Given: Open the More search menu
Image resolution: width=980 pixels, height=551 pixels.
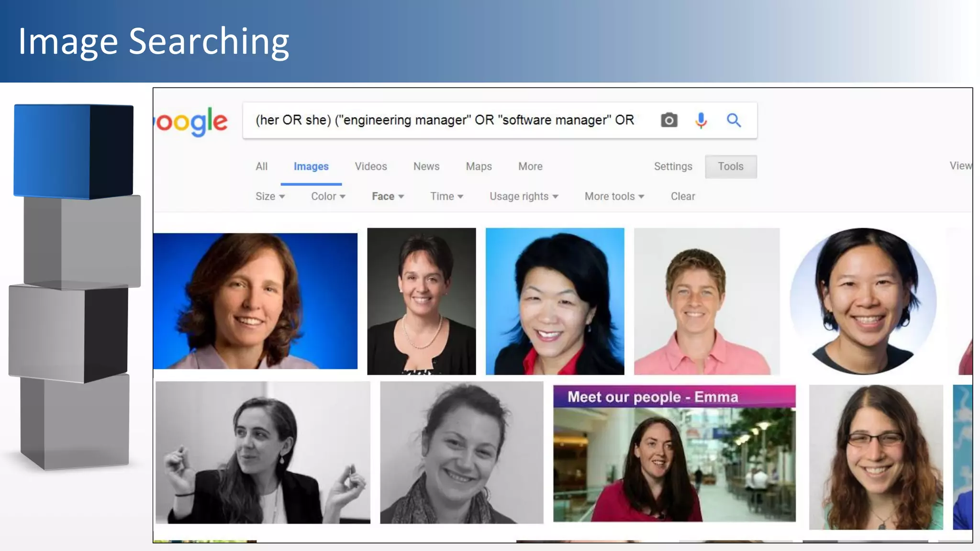Looking at the screenshot, I should 530,166.
